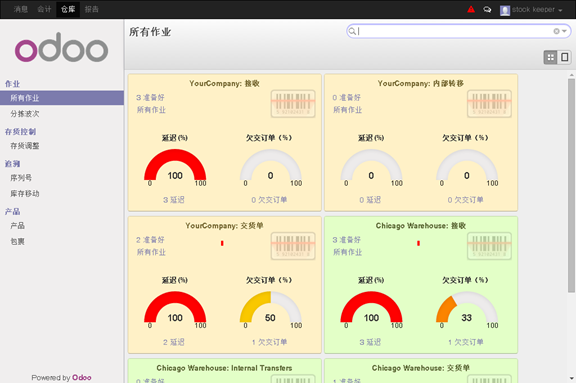Open 1 欠交订单 on Chicago Warehouse 接收 card
This screenshot has height=383, width=576.
pos(465,342)
